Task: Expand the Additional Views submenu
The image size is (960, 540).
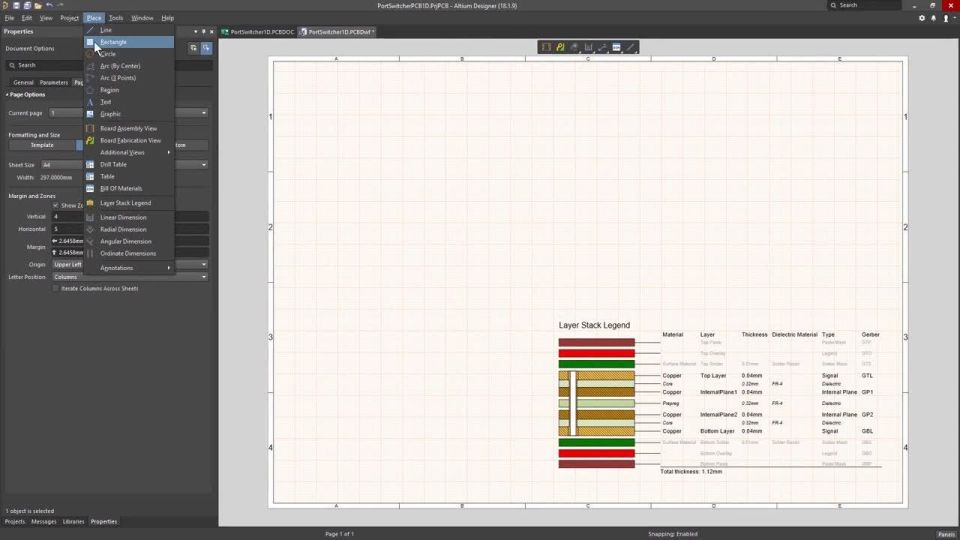Action: [129, 152]
